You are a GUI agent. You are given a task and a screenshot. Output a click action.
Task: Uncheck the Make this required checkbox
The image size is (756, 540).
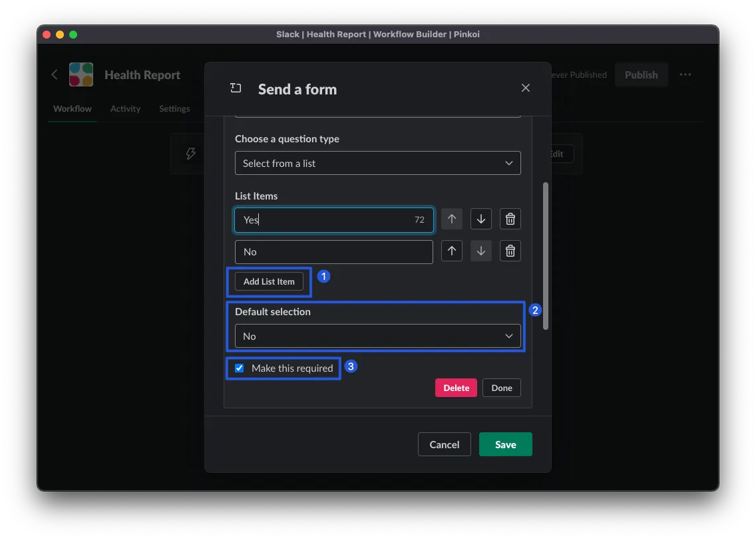coord(240,368)
